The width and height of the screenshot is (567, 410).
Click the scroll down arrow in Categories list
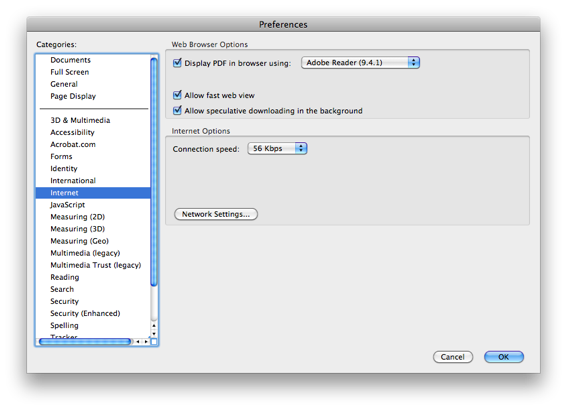click(x=154, y=333)
